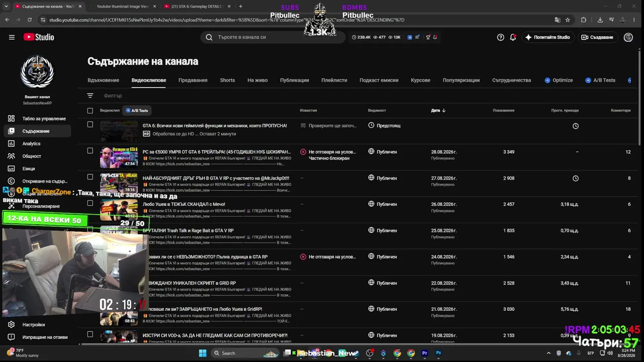The image size is (644, 362).
Task: Open the browser downloads icon
Action: pos(600,20)
